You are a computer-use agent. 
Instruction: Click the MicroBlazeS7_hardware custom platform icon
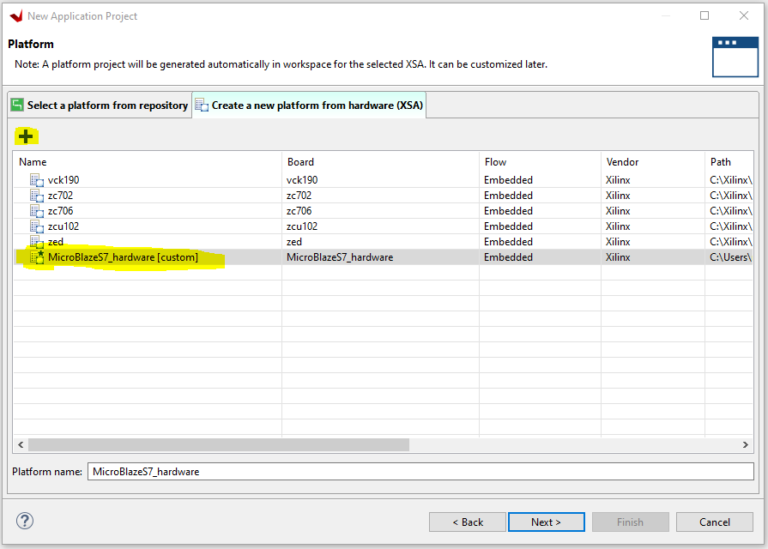tap(37, 257)
